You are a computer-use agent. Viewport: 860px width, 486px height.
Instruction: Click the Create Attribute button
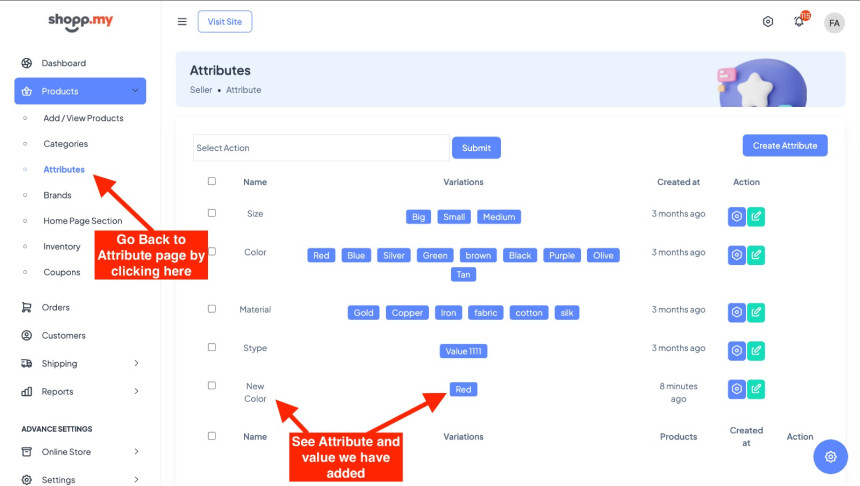pyautogui.click(x=784, y=146)
